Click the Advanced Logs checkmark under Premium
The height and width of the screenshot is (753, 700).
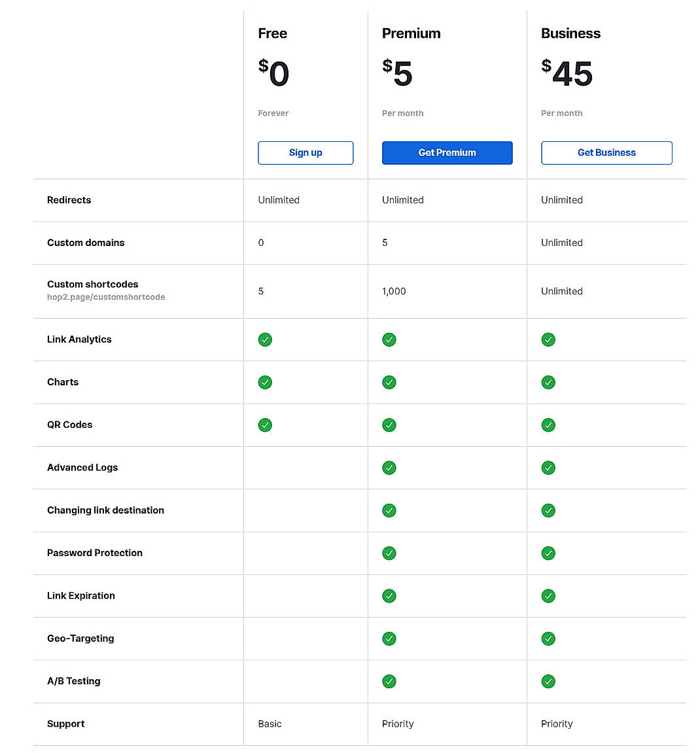click(x=389, y=468)
